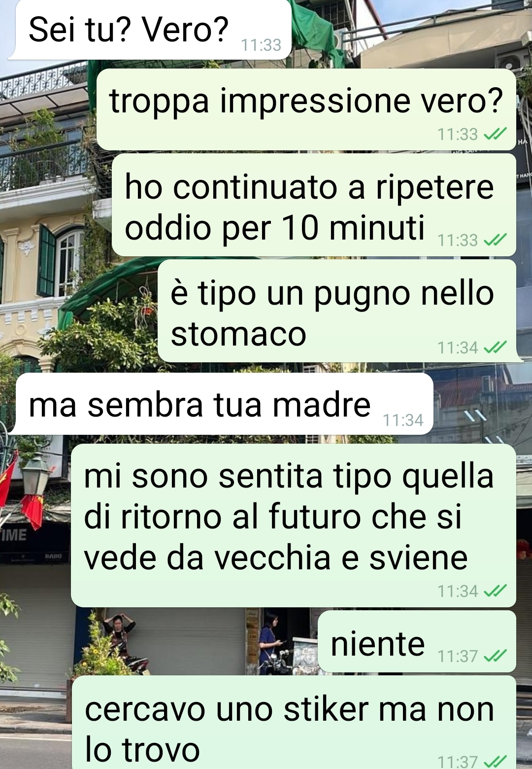This screenshot has height=769, width=532.
Task: Select the 'ritorno al futuro' message bubble
Action: [294, 525]
